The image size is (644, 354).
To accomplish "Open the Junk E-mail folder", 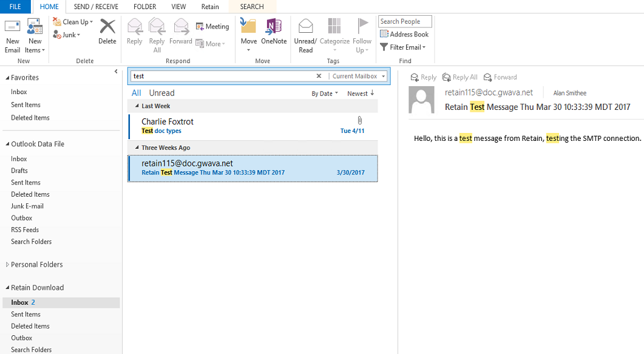I will pos(27,206).
